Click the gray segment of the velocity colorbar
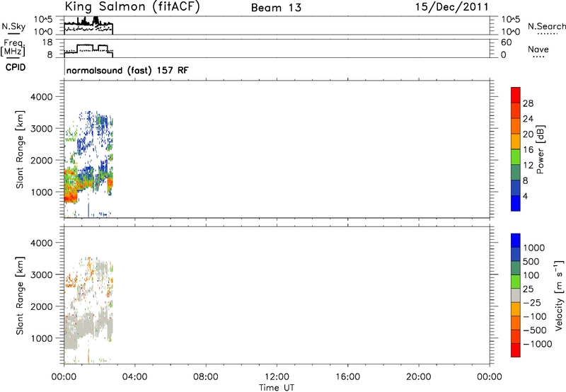The height and width of the screenshot is (392, 566). point(516,296)
